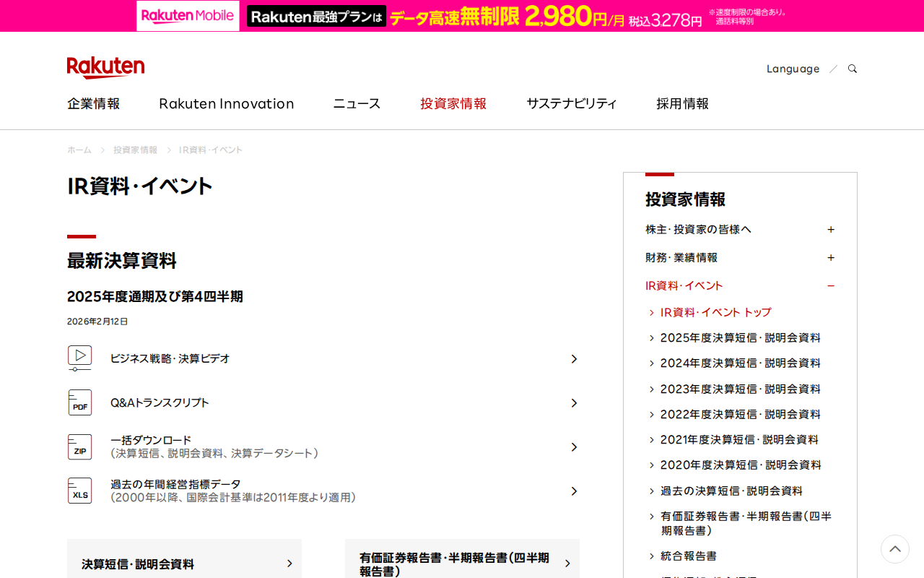Open the 企業情報 menu

coord(94,103)
